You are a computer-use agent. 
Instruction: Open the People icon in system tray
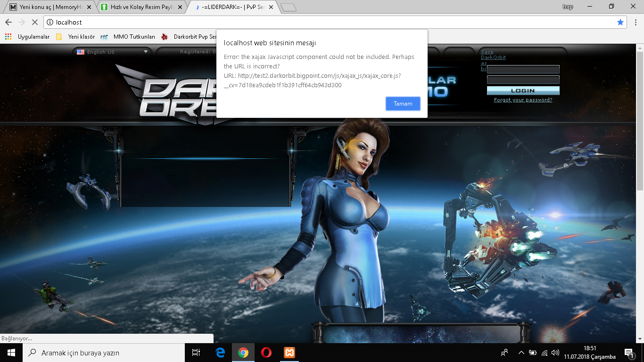click(504, 353)
